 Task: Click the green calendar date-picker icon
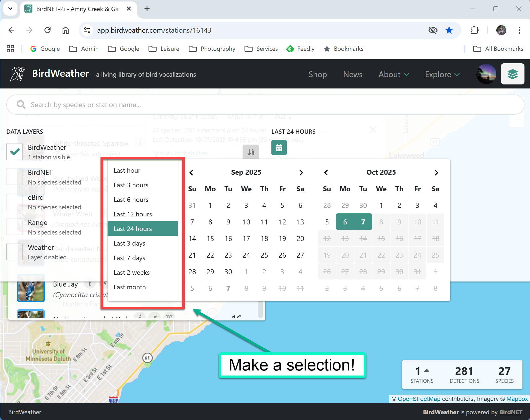tap(279, 148)
